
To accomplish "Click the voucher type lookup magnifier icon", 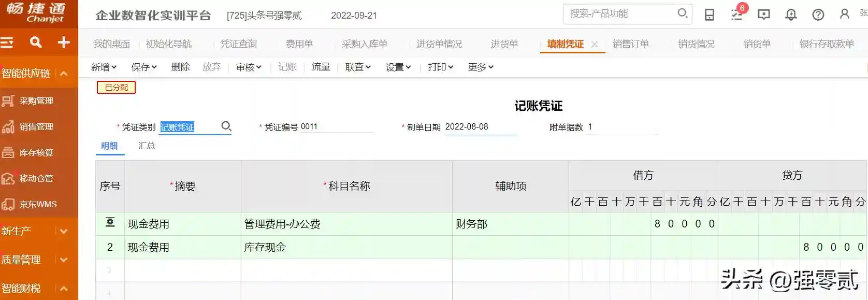I will click(226, 126).
